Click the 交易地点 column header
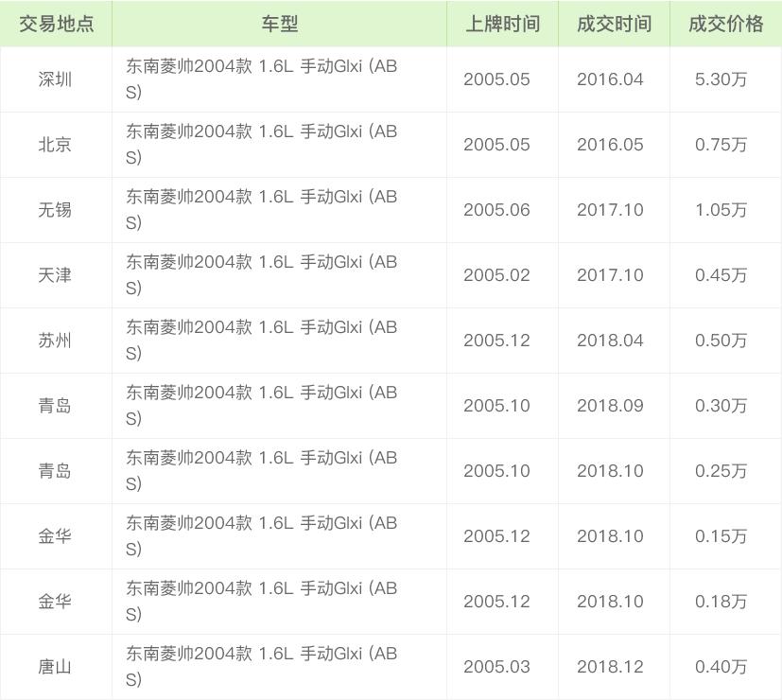 point(56,24)
